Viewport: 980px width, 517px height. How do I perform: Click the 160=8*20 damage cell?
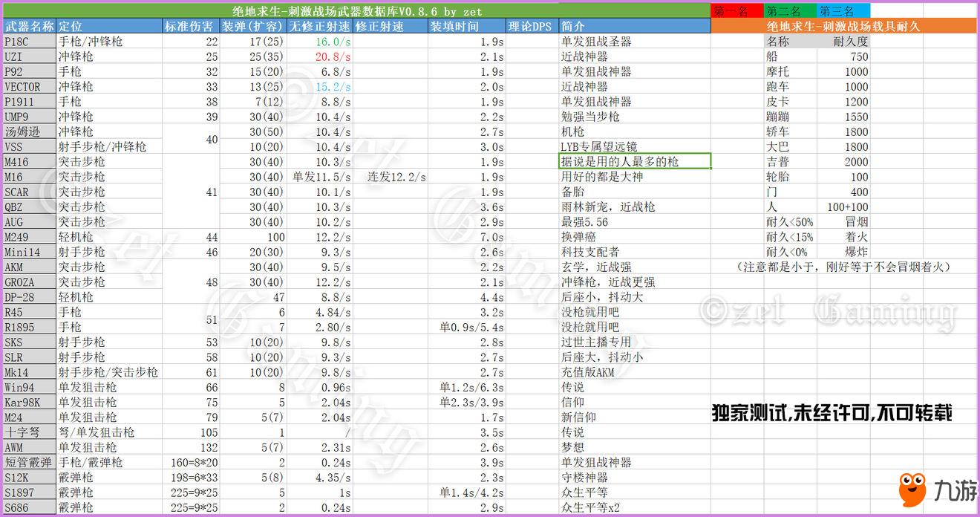(192, 462)
